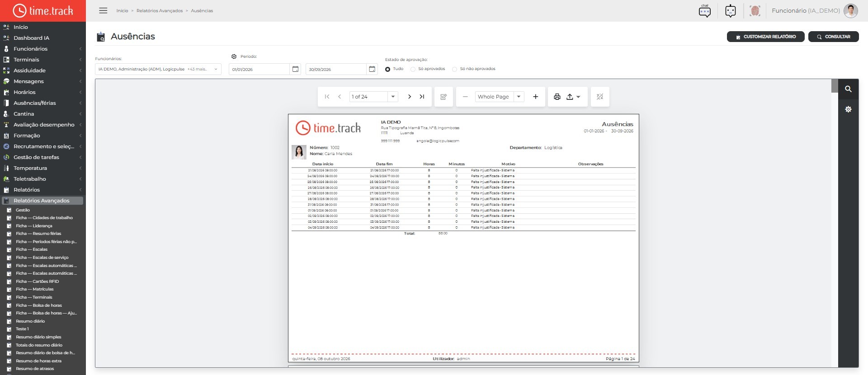Click the rightmost crossed-out icon in report toolbar
868x375 pixels.
(x=600, y=97)
